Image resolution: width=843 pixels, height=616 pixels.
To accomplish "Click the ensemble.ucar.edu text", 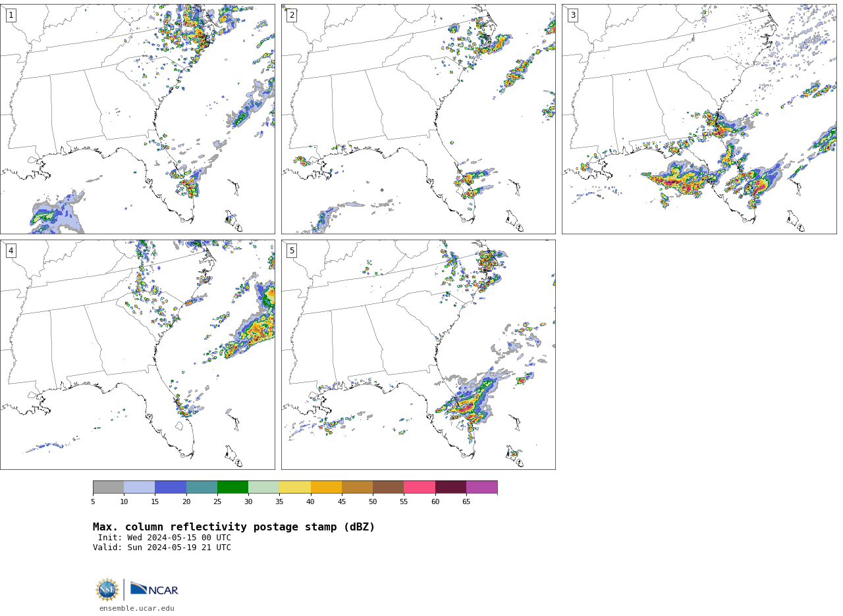I will (137, 609).
